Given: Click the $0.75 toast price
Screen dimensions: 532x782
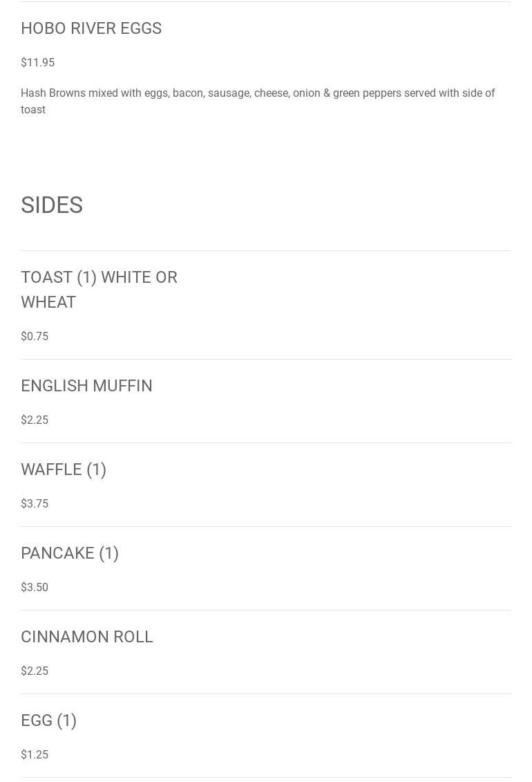Looking at the screenshot, I should [35, 336].
